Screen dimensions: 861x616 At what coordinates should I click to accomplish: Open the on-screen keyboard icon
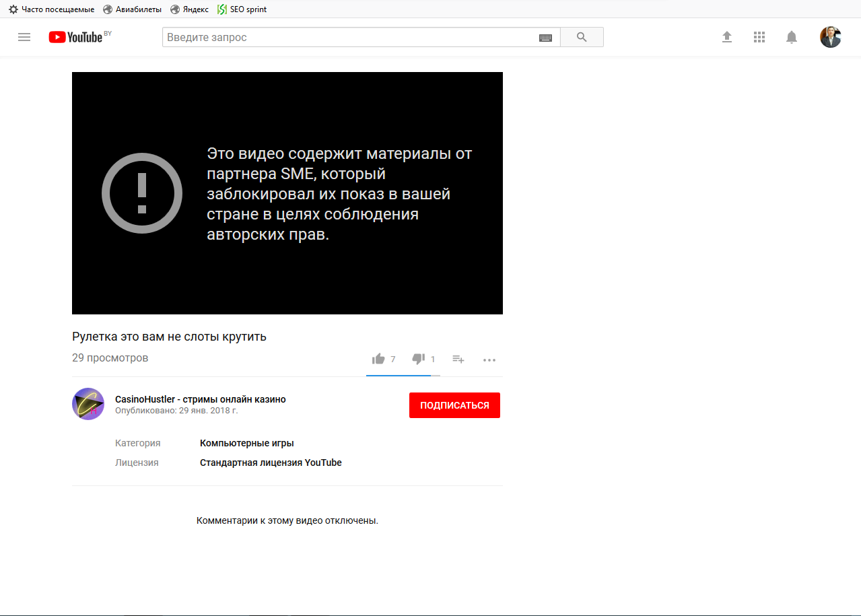click(545, 38)
